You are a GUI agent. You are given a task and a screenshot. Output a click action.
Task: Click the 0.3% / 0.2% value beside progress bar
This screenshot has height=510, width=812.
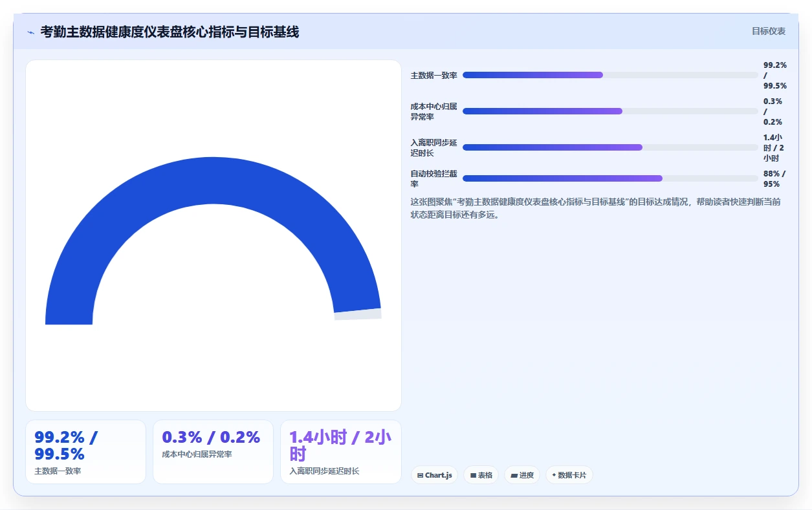click(773, 111)
